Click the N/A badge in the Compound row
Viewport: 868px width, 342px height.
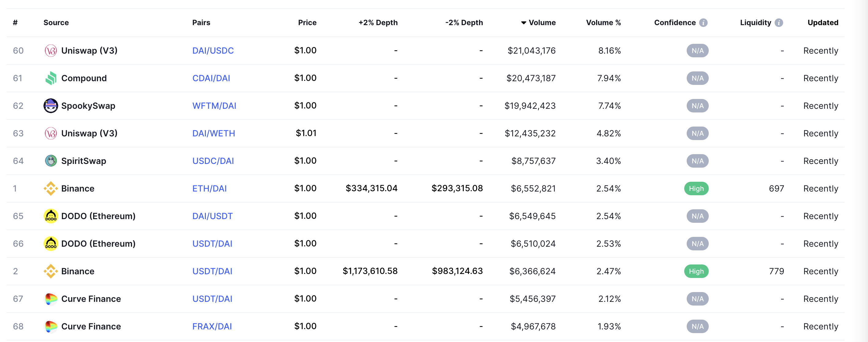click(x=697, y=78)
